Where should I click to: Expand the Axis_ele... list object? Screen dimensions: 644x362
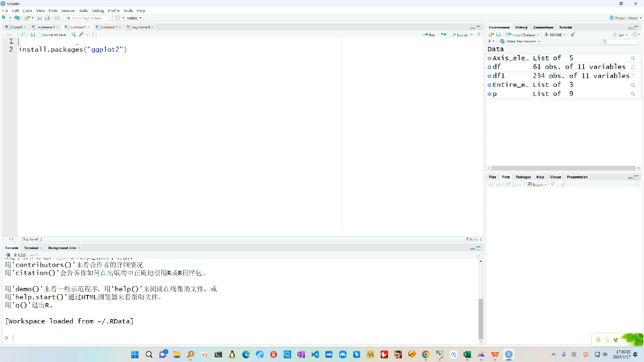coord(489,58)
